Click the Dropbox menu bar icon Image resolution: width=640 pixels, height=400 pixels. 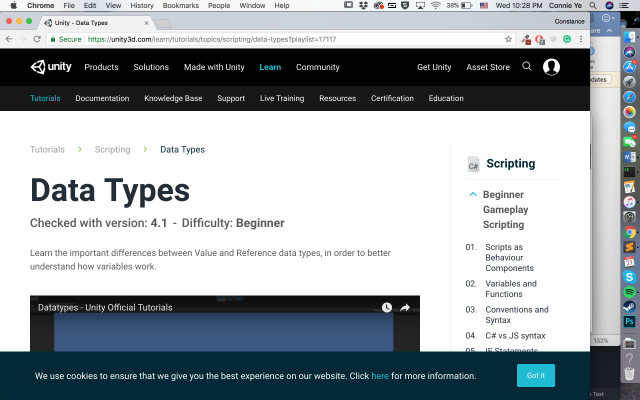click(x=363, y=5)
